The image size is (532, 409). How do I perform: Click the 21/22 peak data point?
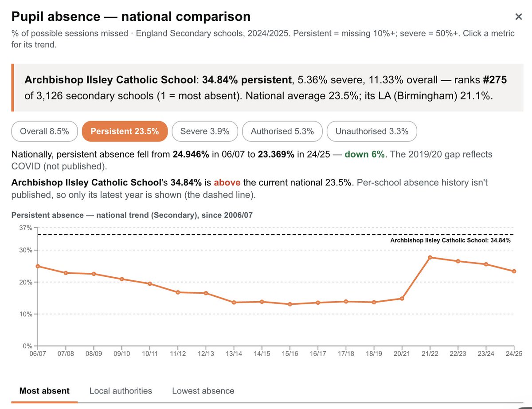pos(430,257)
